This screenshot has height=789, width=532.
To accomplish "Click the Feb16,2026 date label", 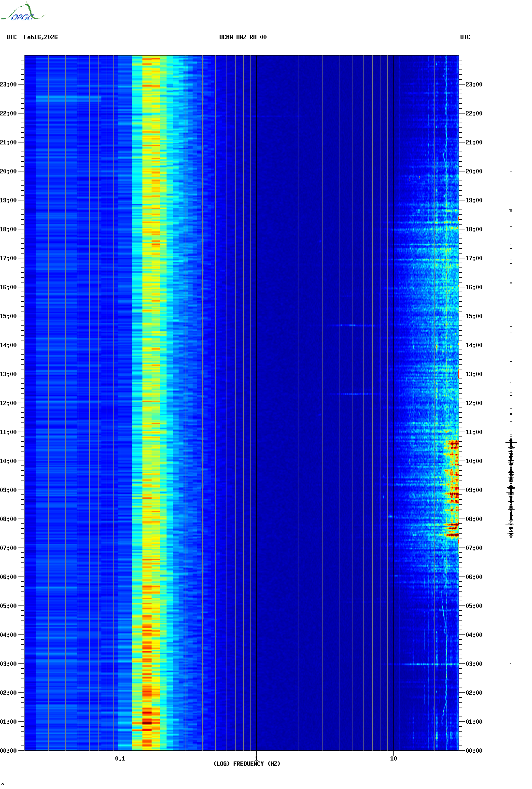I will (x=41, y=37).
